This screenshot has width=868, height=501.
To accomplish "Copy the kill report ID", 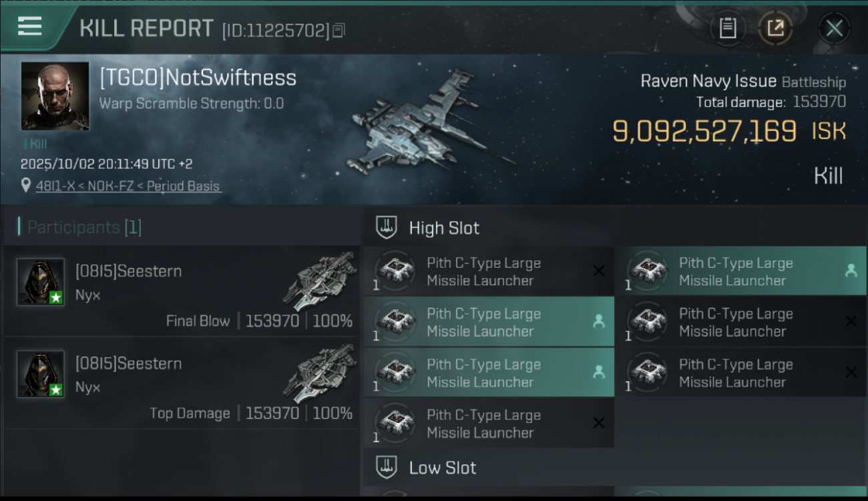I will 339,30.
